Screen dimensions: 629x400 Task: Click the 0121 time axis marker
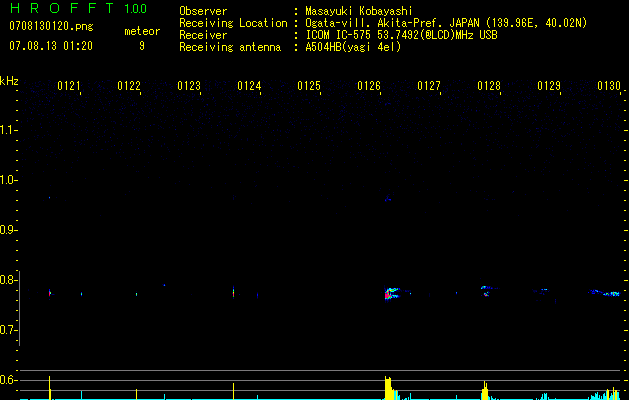[69, 86]
